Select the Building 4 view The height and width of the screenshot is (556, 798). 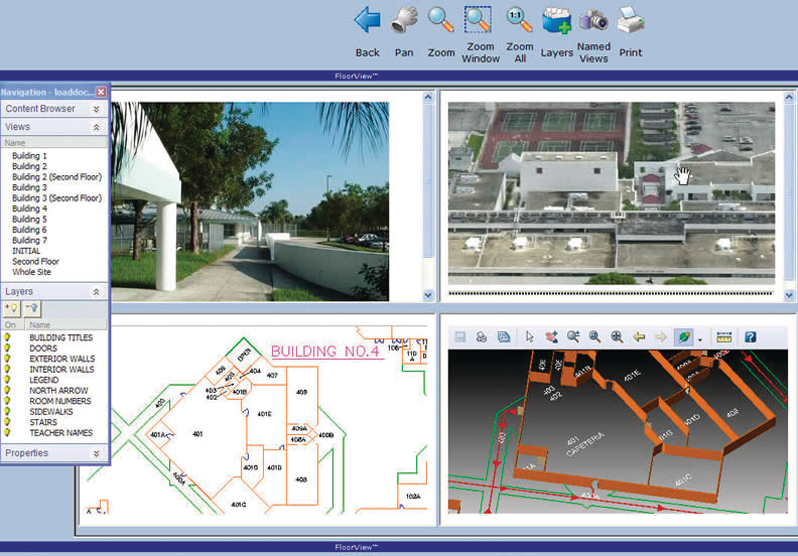[x=30, y=209]
